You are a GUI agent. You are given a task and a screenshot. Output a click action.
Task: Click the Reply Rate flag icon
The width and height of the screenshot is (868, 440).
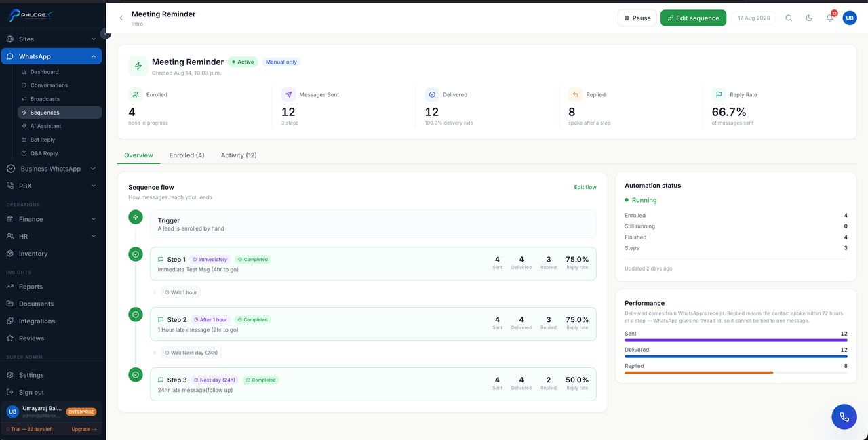tap(719, 95)
